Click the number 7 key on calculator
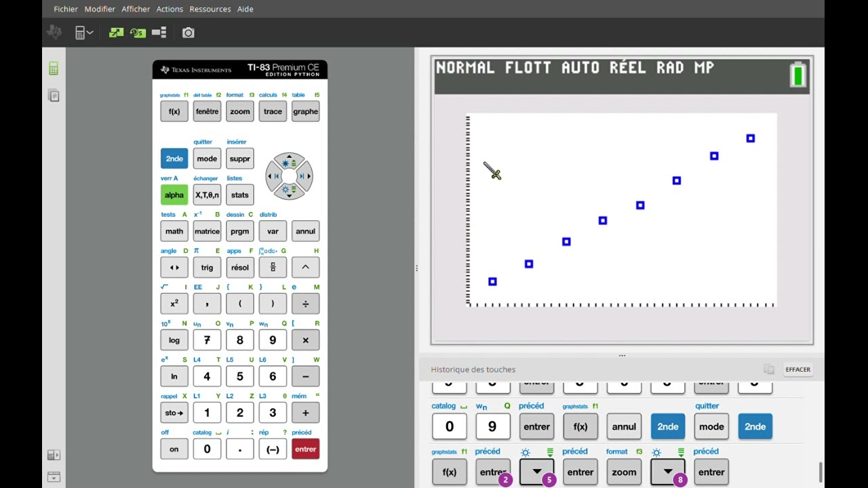Screen dimensions: 868x488 click(x=207, y=340)
